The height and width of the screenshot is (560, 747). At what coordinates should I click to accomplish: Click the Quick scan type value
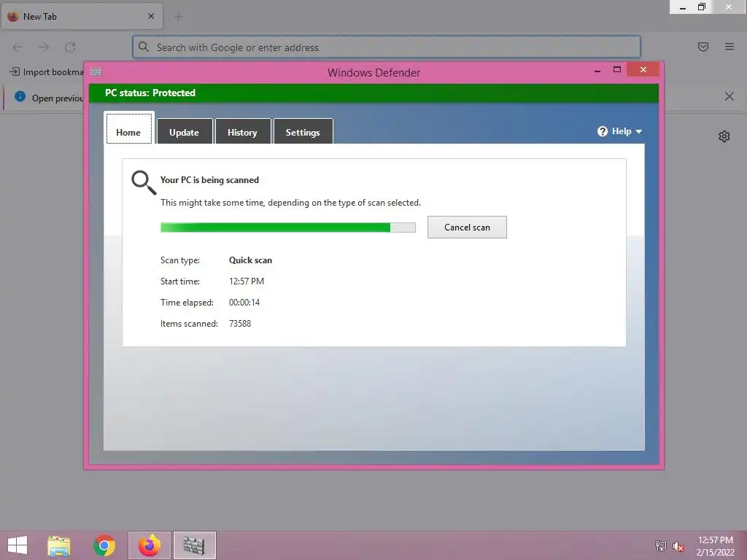(251, 260)
